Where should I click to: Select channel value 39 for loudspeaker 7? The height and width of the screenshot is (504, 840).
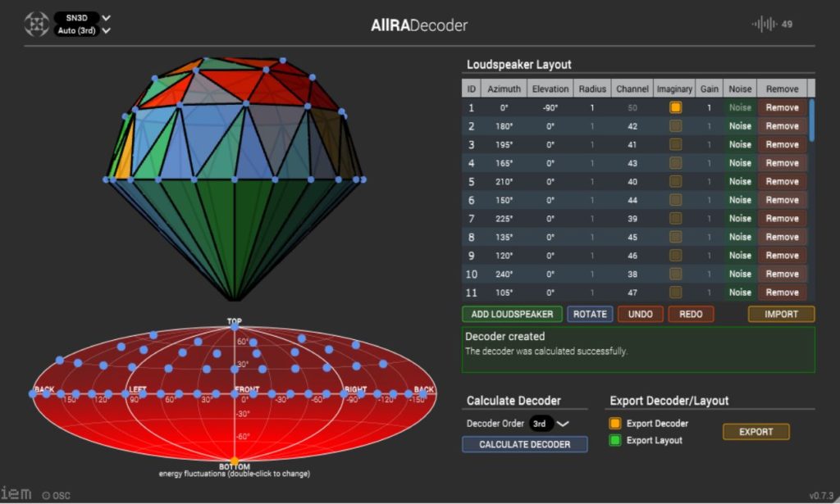click(x=632, y=218)
